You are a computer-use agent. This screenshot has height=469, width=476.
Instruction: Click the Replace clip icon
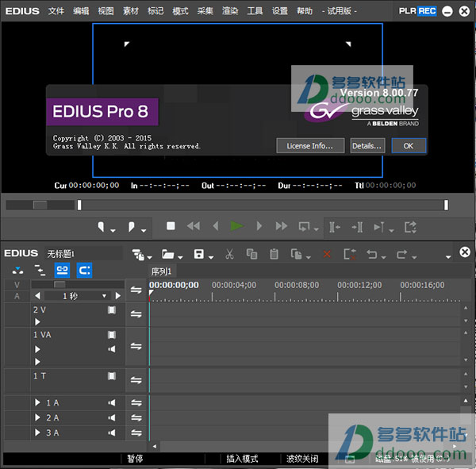point(296,254)
